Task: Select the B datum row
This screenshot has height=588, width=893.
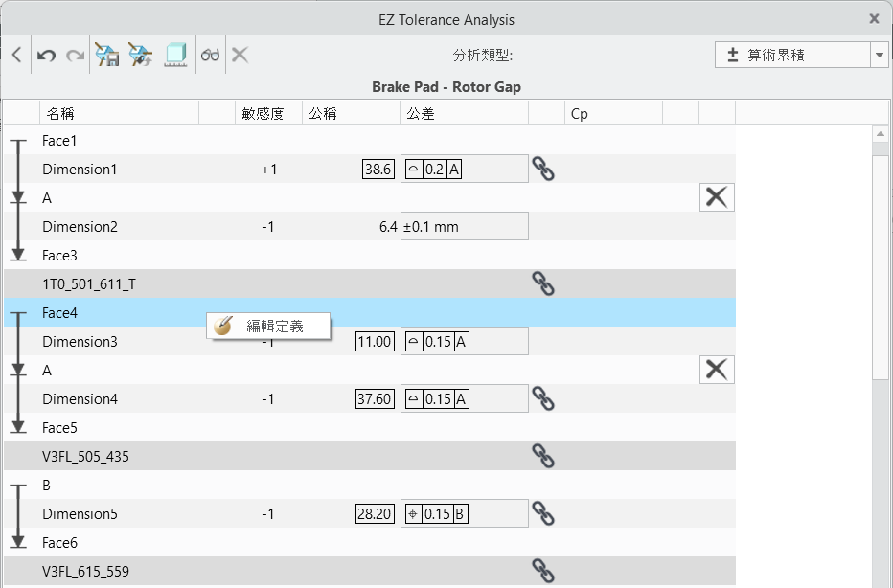Action: tap(370, 486)
